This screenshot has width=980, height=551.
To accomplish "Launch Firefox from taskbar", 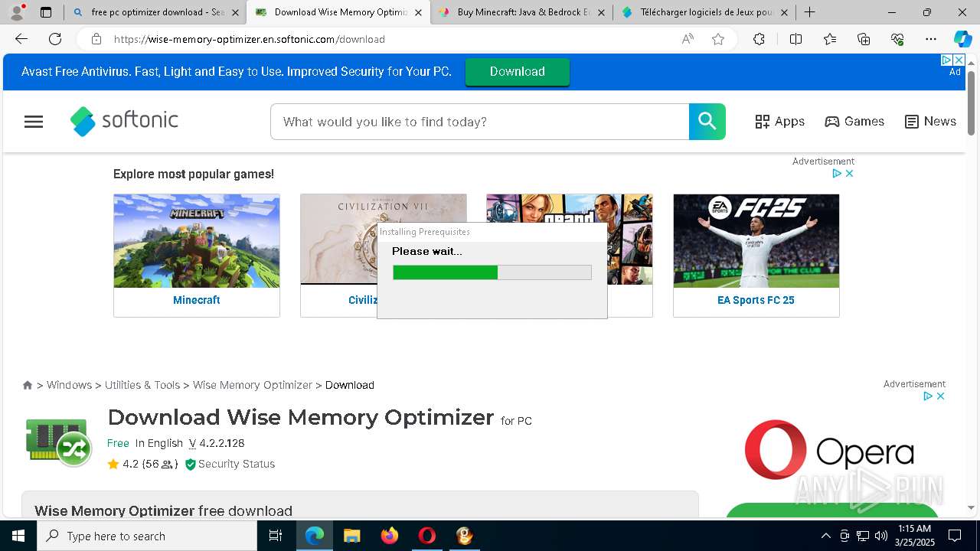I will click(390, 536).
